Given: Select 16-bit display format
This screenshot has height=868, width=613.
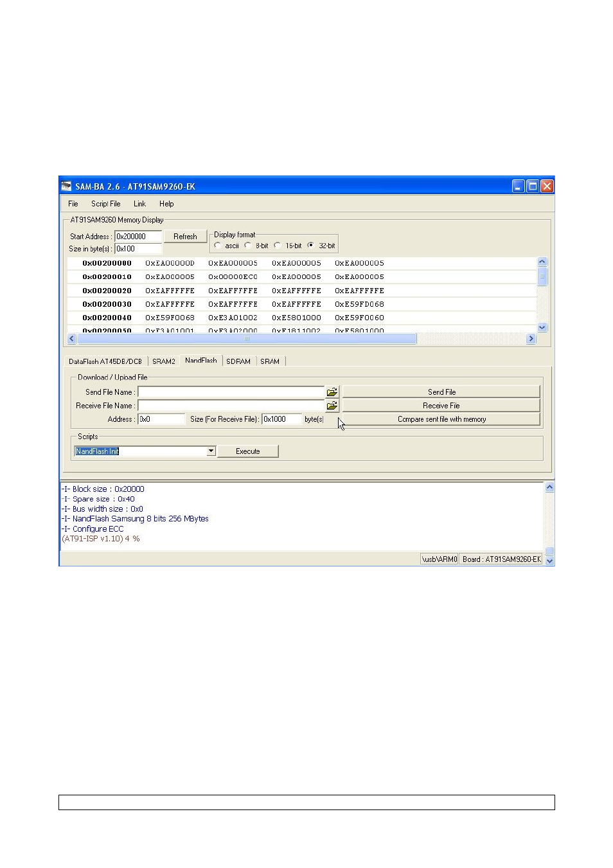Looking at the screenshot, I should click(x=277, y=246).
